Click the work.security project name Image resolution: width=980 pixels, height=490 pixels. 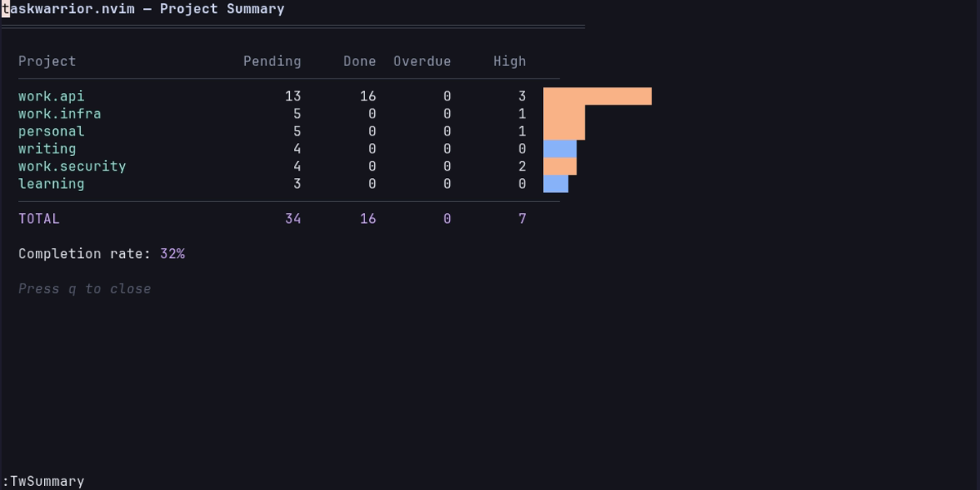[72, 166]
